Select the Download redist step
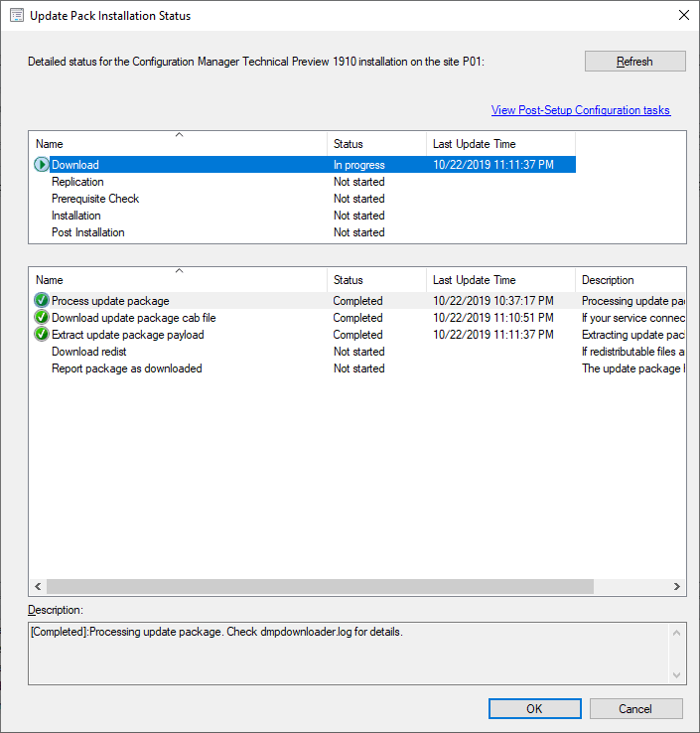 (89, 352)
